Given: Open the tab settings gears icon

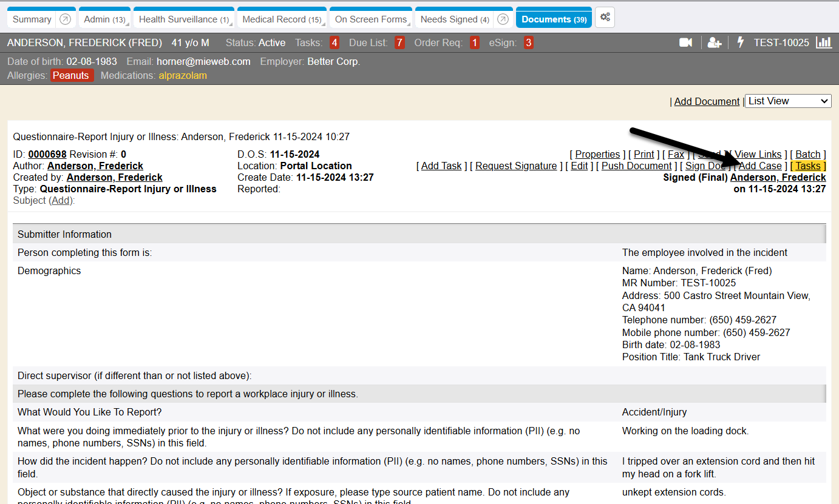Looking at the screenshot, I should (605, 18).
